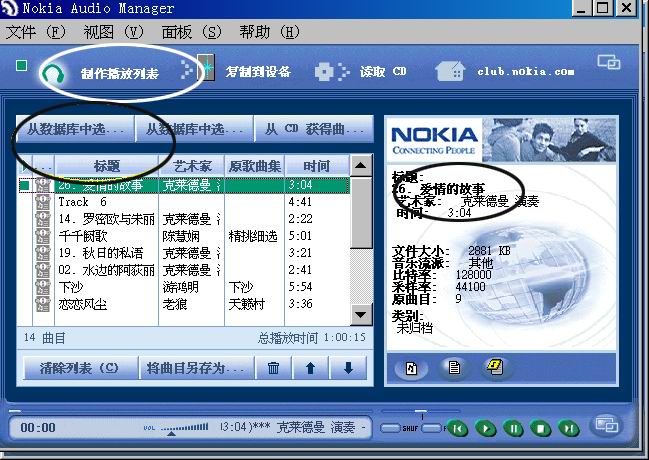Stop playback
Screen dimensions: 649x460
[541, 429]
